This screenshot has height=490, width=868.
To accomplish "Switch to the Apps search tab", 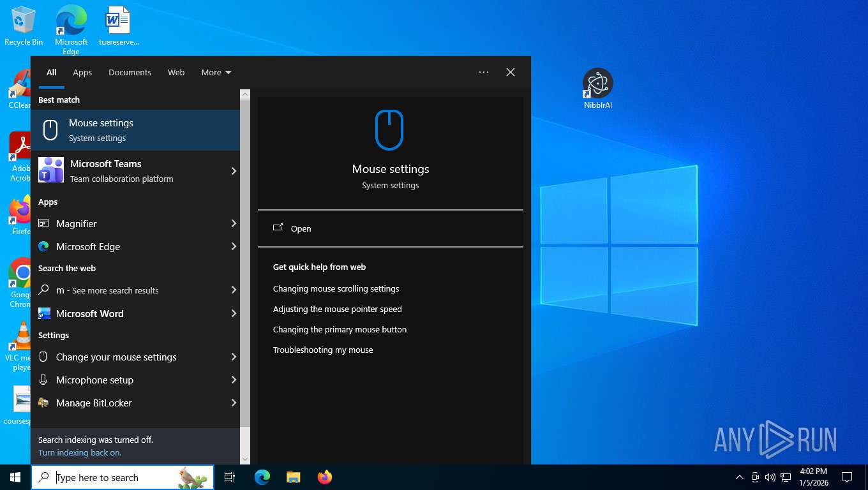I will 82,72.
